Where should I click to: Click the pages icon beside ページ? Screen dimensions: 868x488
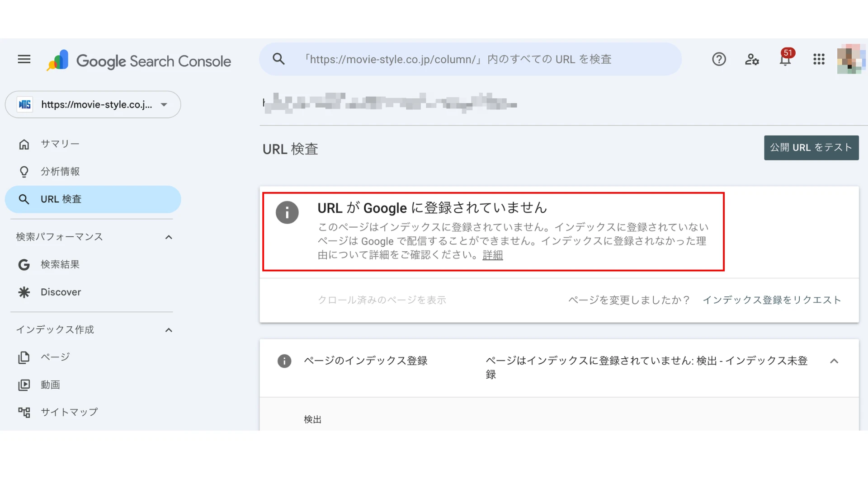[24, 357]
